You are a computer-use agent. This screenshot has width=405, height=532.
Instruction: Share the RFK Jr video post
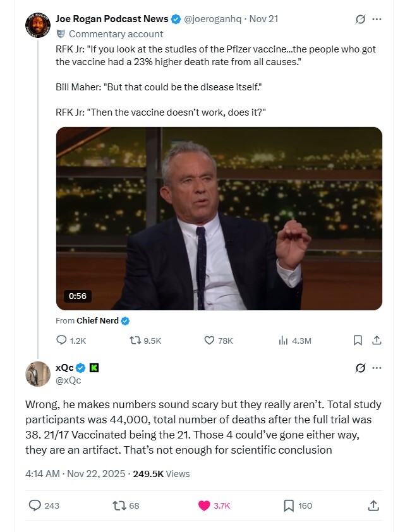pyautogui.click(x=377, y=340)
